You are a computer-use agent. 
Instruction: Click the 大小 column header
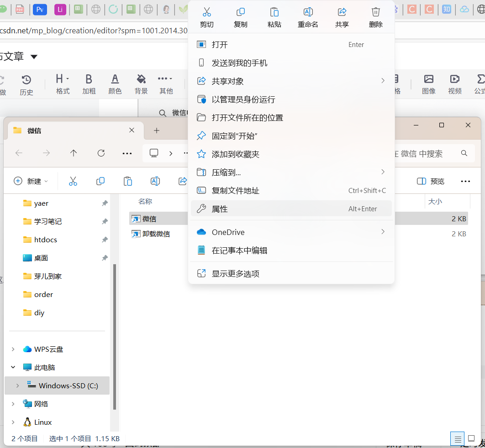435,202
